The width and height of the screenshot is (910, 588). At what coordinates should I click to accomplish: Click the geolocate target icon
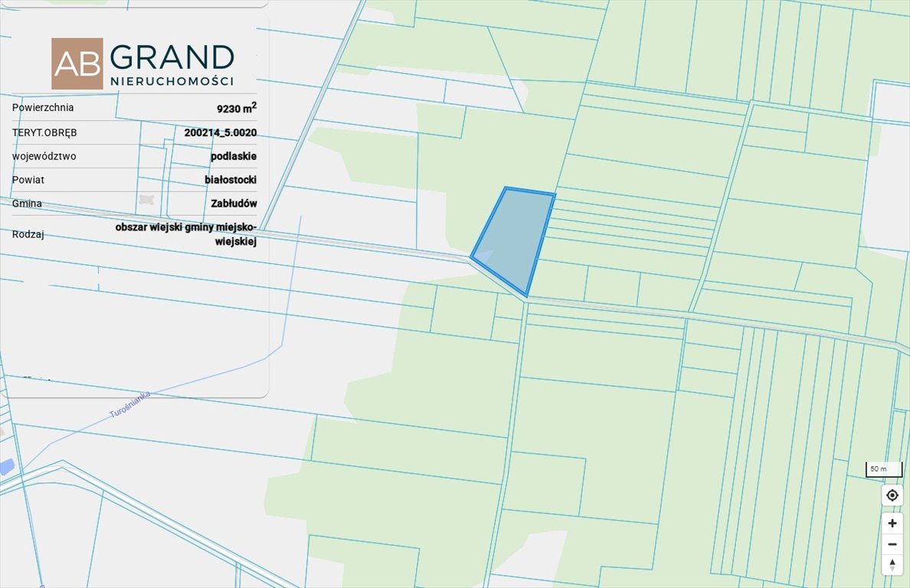pos(892,495)
